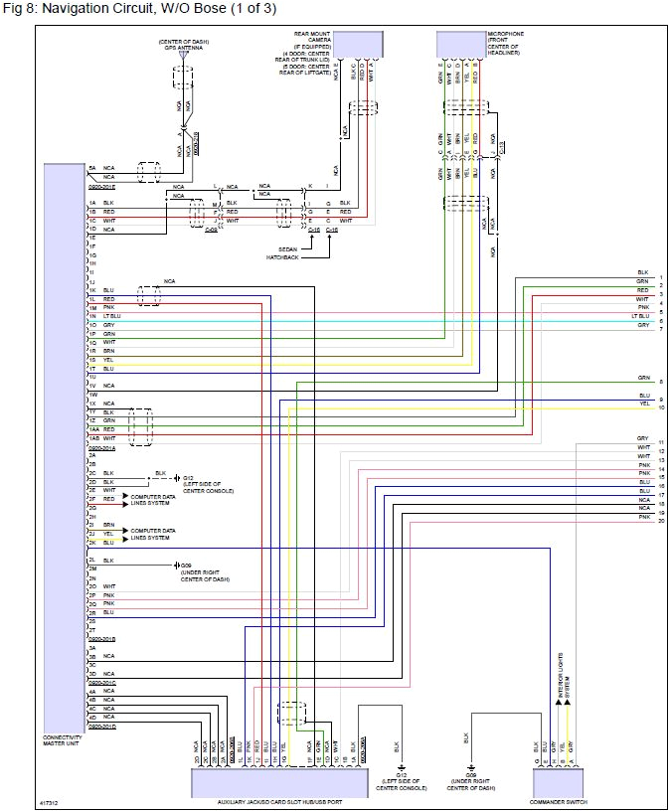670x812 pixels.
Task: Select the Rear Mount Camera component box
Action: click(x=361, y=45)
